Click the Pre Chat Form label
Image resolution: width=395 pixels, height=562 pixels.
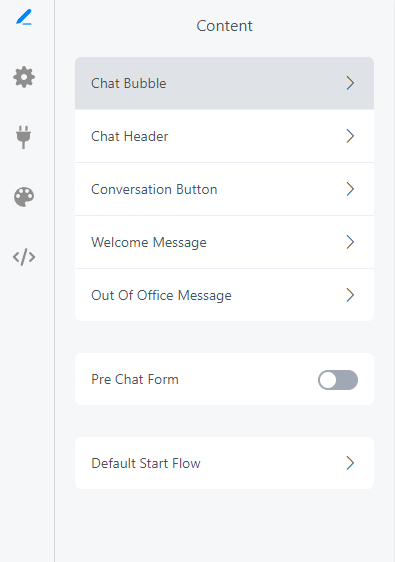tap(135, 379)
